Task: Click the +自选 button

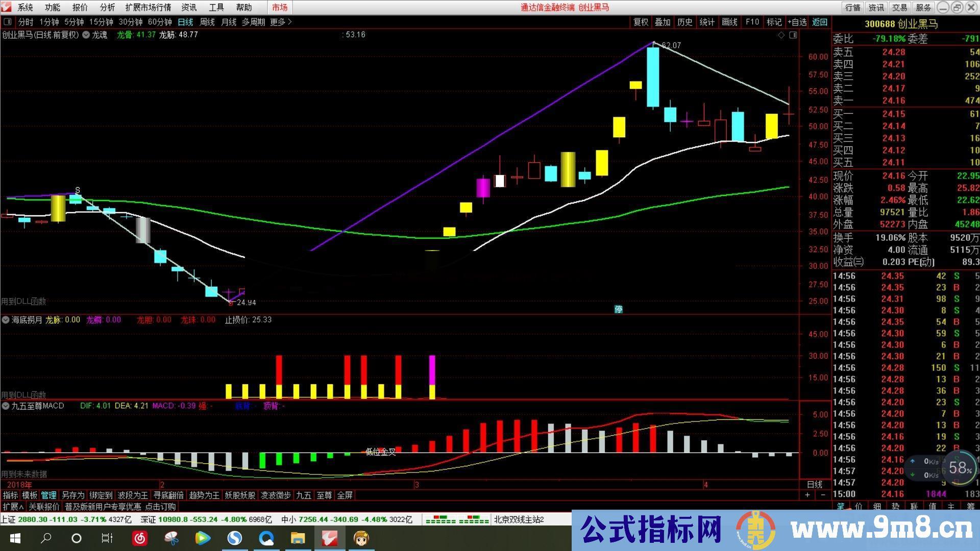Action: point(797,22)
